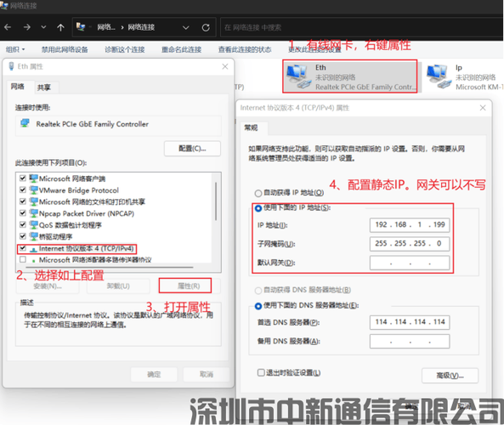Click the address bar network folder icon
This screenshot has width=504, height=425.
coord(81,27)
